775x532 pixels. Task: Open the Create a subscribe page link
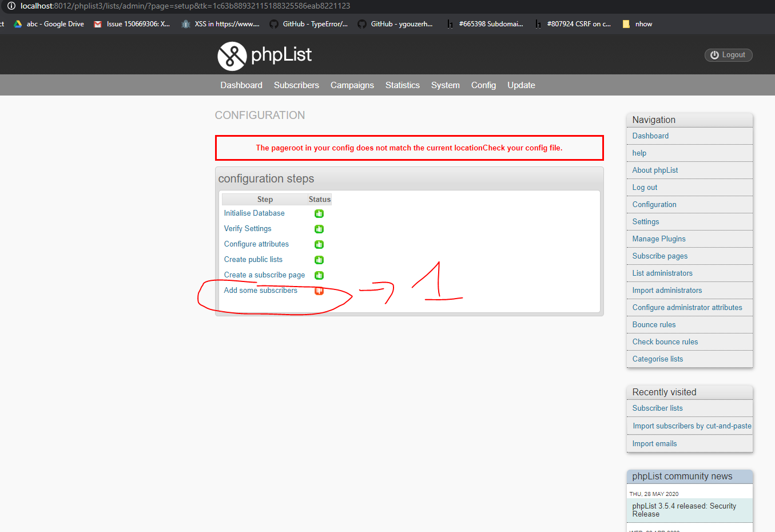[264, 275]
